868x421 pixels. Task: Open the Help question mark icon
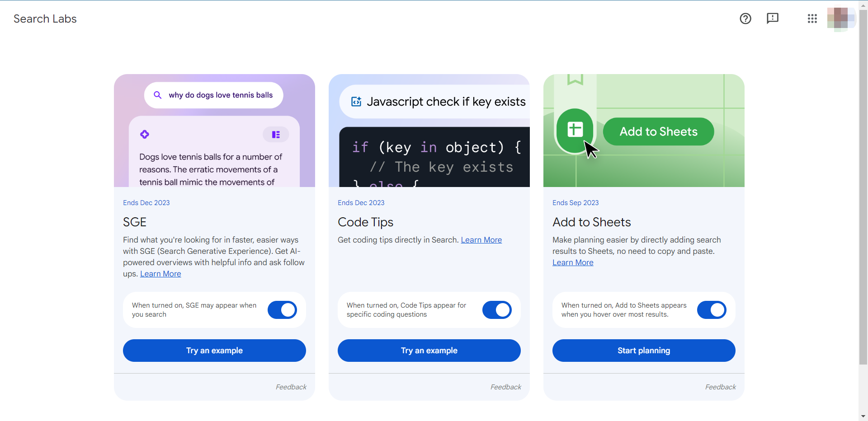tap(745, 19)
